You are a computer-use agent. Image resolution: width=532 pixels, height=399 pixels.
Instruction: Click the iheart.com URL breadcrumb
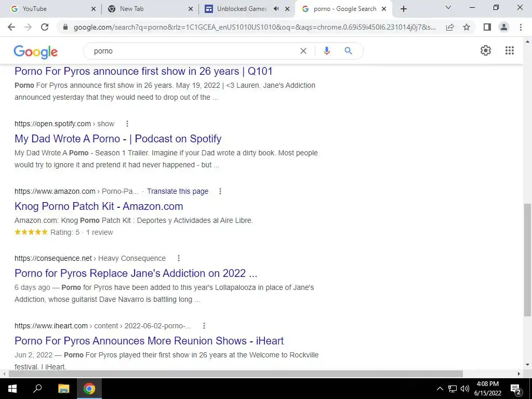click(103, 326)
